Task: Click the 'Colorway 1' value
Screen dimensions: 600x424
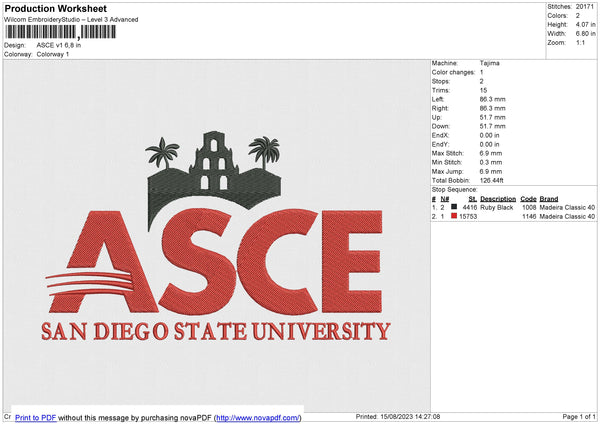Action: (x=53, y=54)
